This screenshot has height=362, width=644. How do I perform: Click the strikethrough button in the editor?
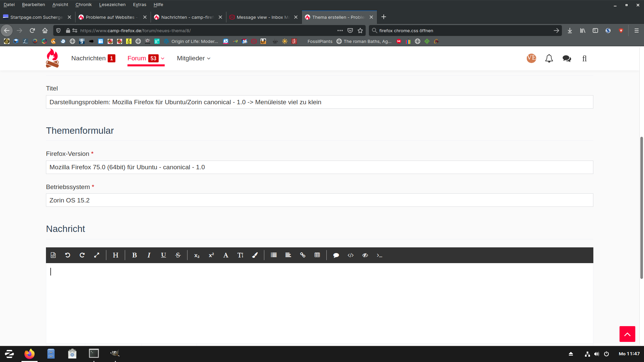point(178,255)
